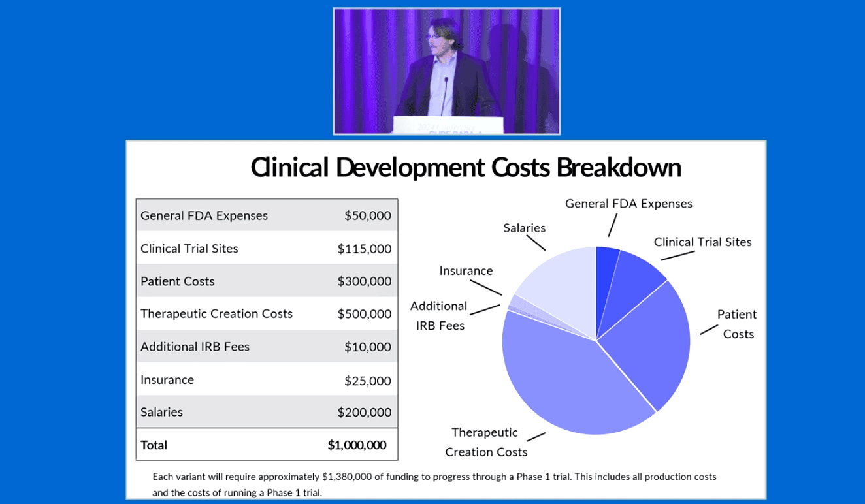This screenshot has width=865, height=504.
Task: Click the Clinical Trial Sites chart label
Action: point(702,242)
